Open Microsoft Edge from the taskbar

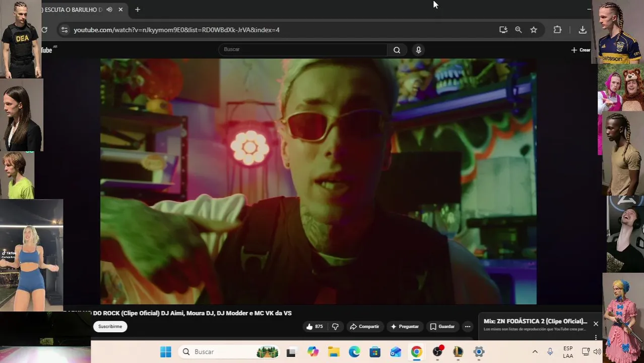(354, 352)
